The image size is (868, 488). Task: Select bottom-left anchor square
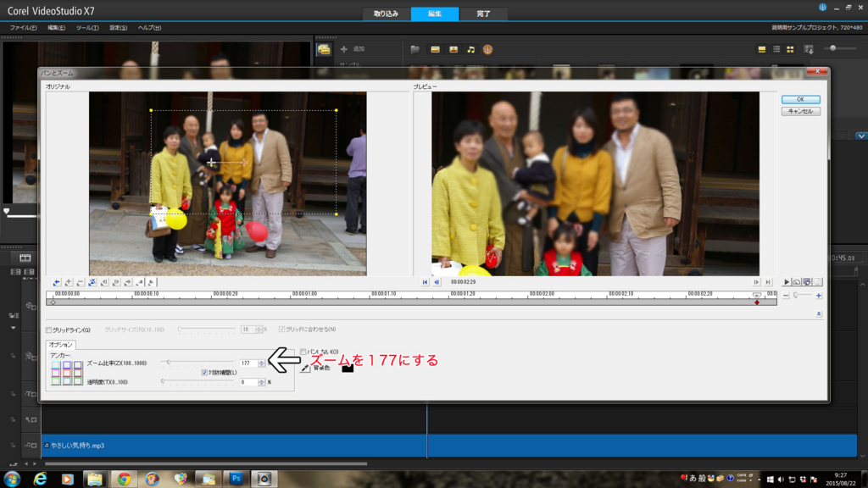tap(56, 381)
